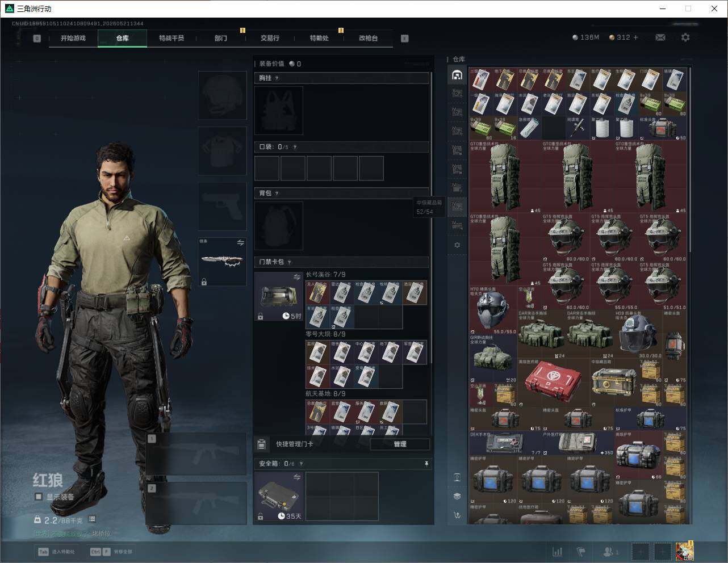The height and width of the screenshot is (563, 728).
Task: Switch to the 特战干员 tab
Action: click(171, 38)
